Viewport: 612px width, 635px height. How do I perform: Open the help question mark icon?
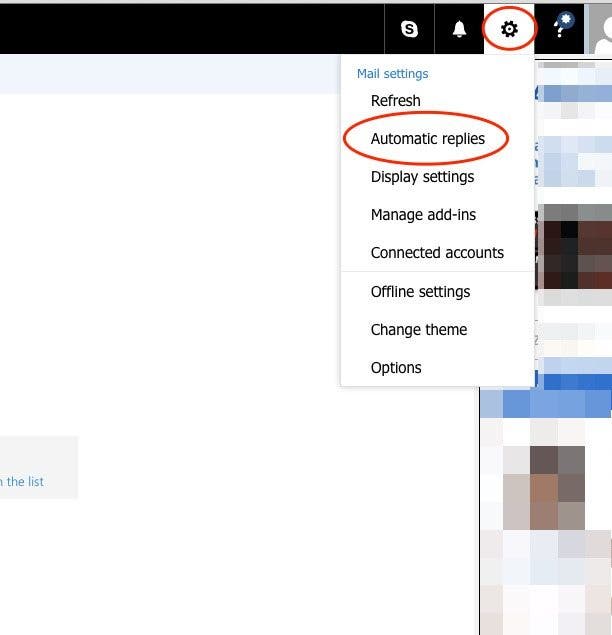point(559,29)
